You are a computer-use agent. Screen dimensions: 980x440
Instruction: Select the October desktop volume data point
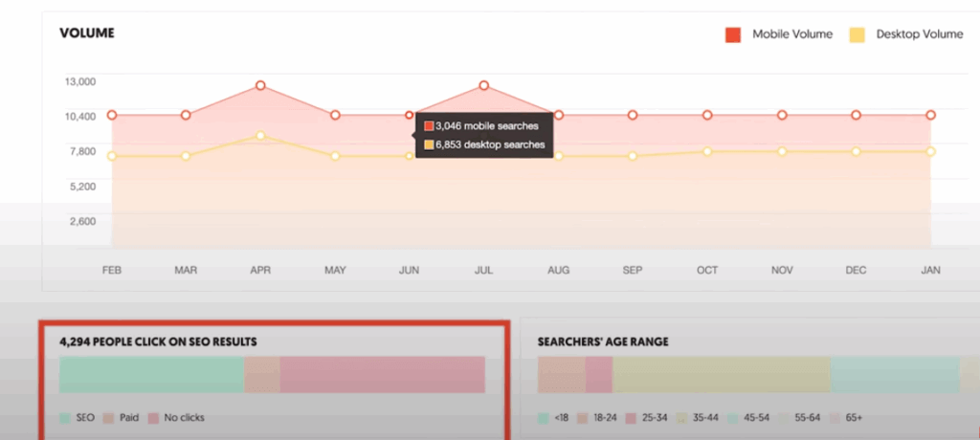click(707, 151)
